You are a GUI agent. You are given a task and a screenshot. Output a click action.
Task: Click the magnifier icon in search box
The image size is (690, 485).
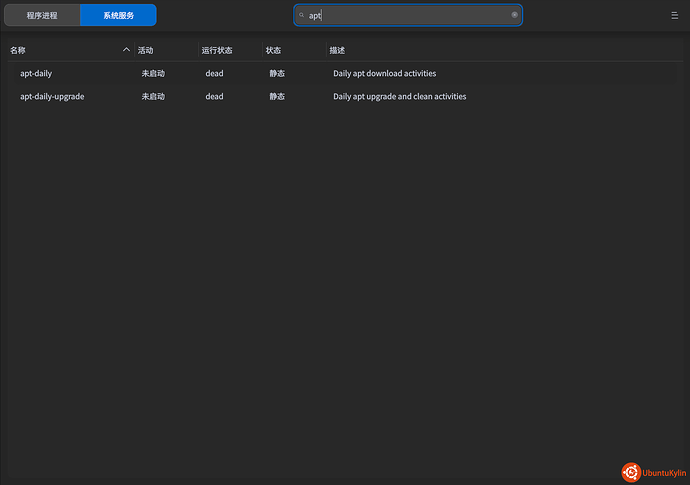pyautogui.click(x=301, y=16)
